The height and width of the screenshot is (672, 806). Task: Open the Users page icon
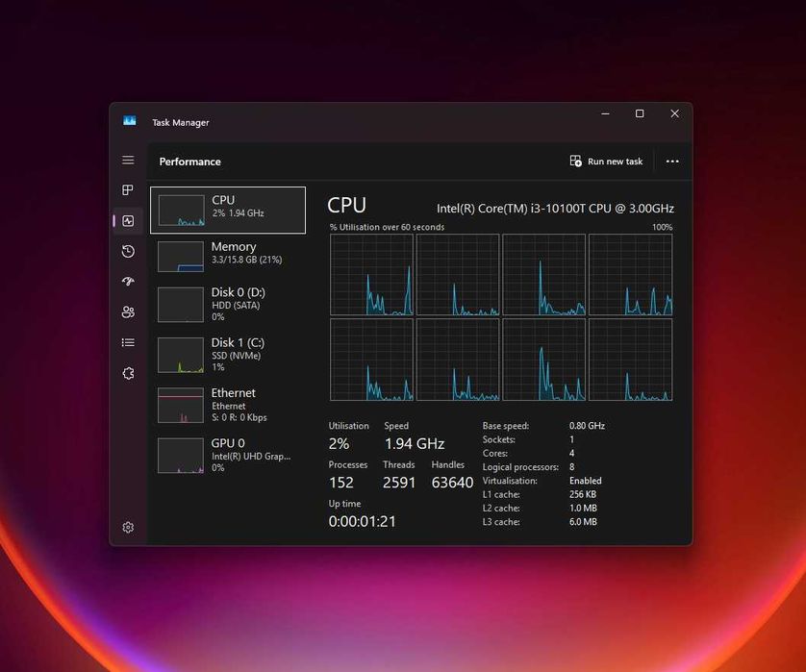pyautogui.click(x=128, y=311)
